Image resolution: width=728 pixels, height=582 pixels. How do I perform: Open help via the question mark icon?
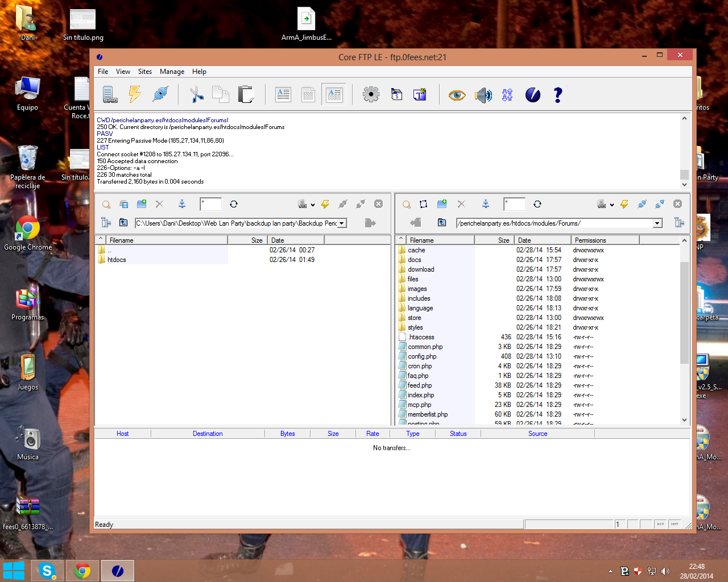coord(558,95)
